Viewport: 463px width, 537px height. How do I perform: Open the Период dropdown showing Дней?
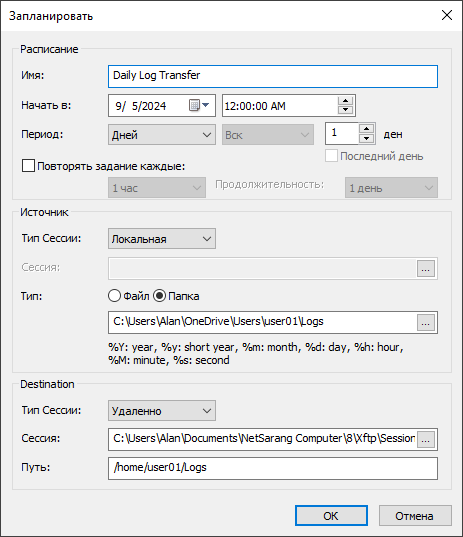[162, 135]
